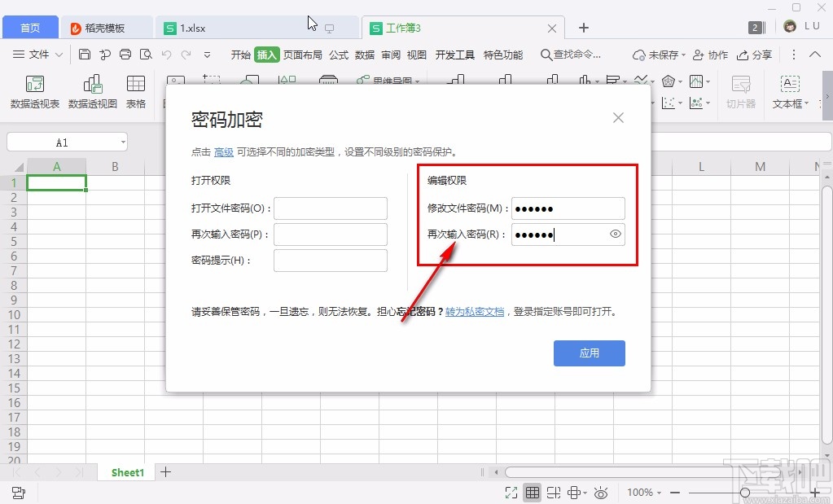
Task: Insert a 切片器 (Slicer)
Action: (x=740, y=91)
